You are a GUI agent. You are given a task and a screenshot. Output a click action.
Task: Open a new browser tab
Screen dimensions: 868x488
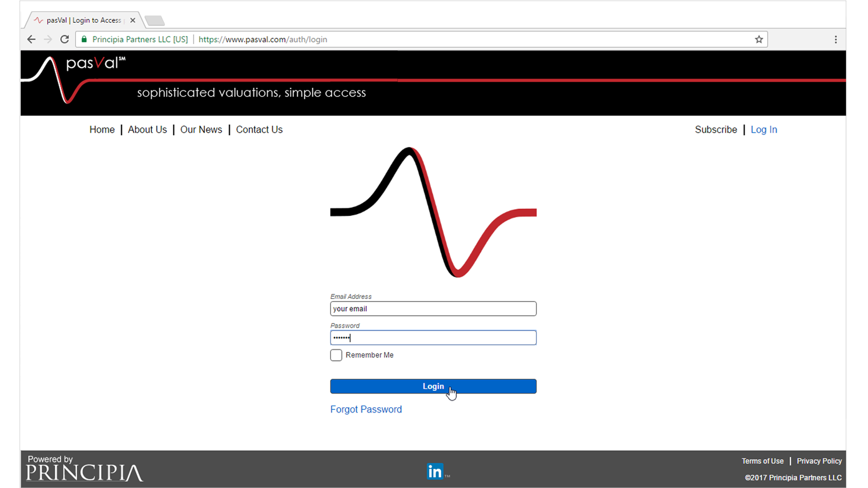click(155, 21)
